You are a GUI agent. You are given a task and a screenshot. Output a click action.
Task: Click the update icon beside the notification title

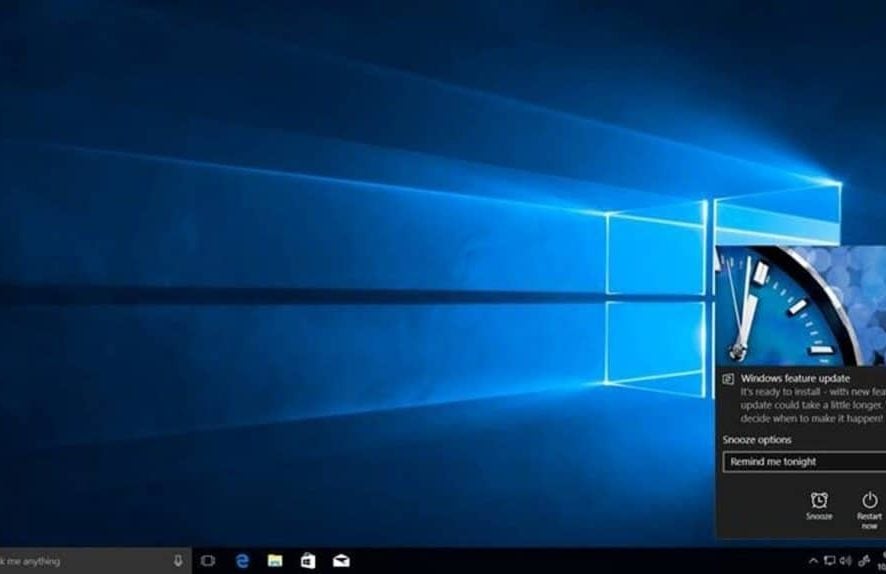[728, 379]
